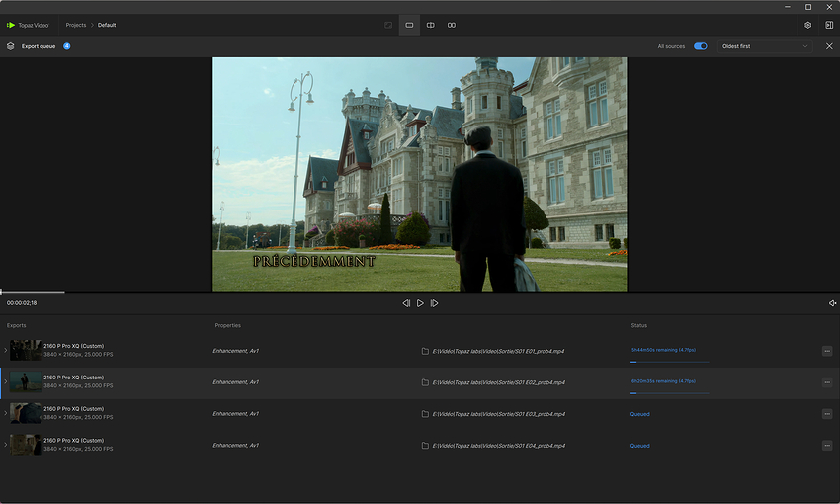Toggle the All sources switch
Viewport: 840px width, 504px height.
click(701, 46)
